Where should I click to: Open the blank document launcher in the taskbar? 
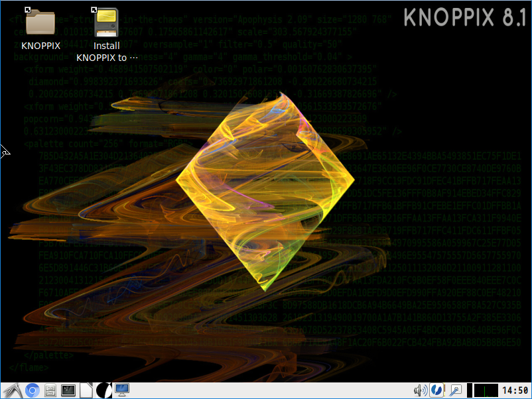[x=86, y=390]
